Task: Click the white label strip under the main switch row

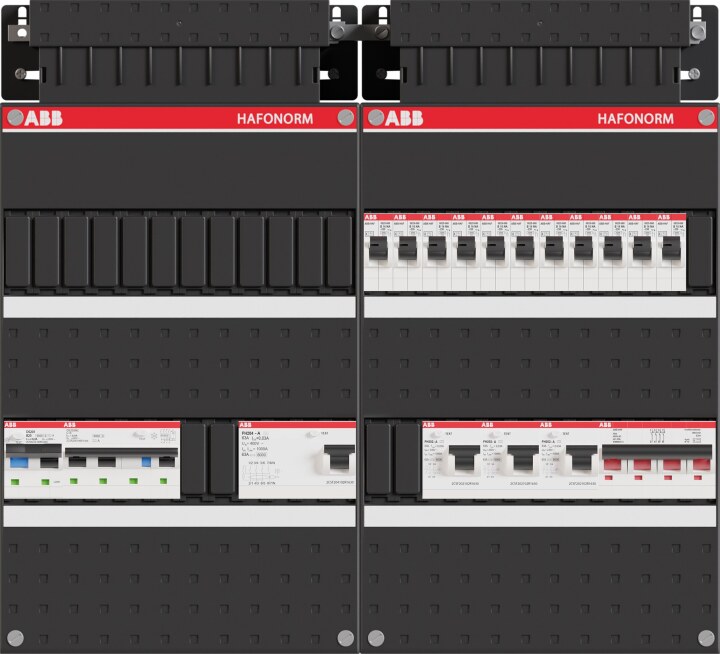Action: [x=540, y=517]
